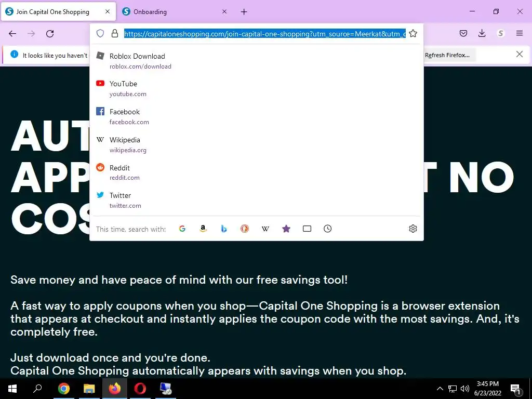
Task: Search with DuckDuckGo this time
Action: pos(245,229)
